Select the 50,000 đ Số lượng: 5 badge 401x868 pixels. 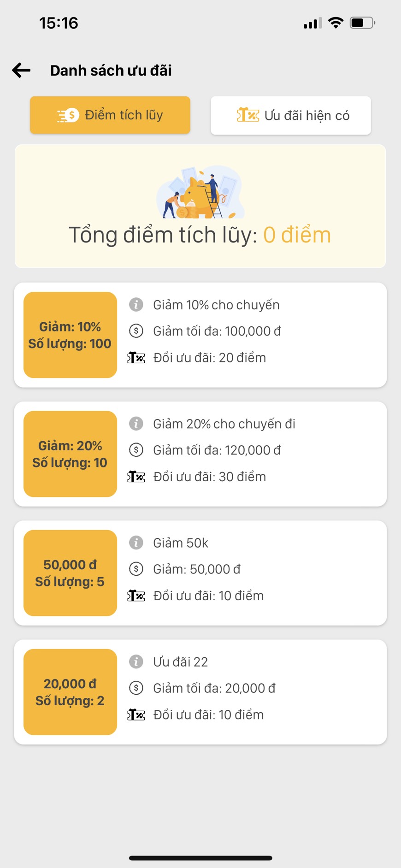click(x=70, y=573)
